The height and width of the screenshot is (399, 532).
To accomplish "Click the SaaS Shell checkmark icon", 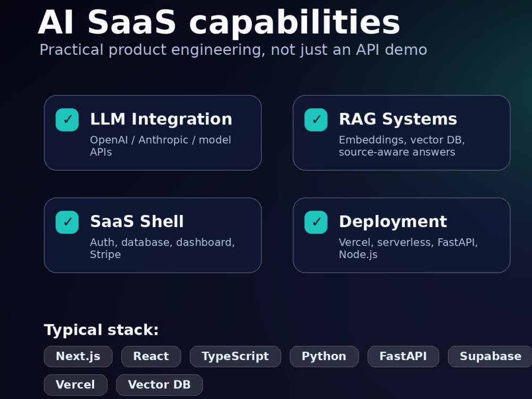I will click(x=67, y=222).
